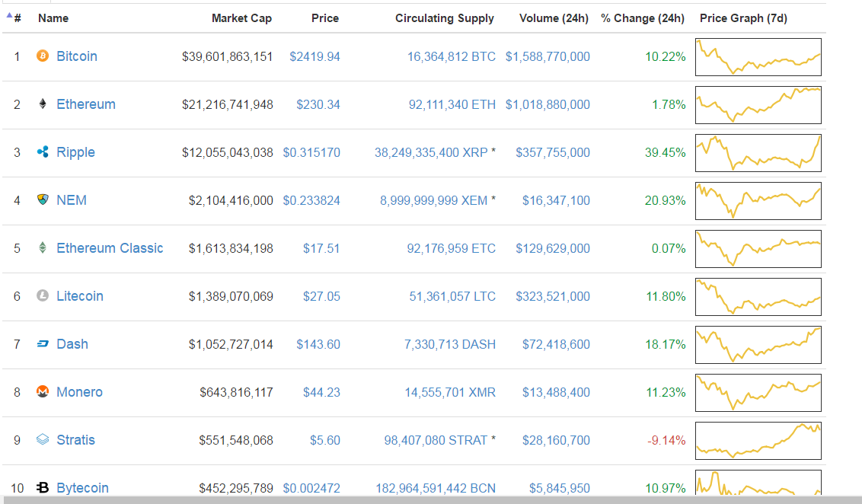Viewport: 862px width, 504px height.
Task: Click Bitcoin volume $1,588,770,000
Action: (548, 56)
